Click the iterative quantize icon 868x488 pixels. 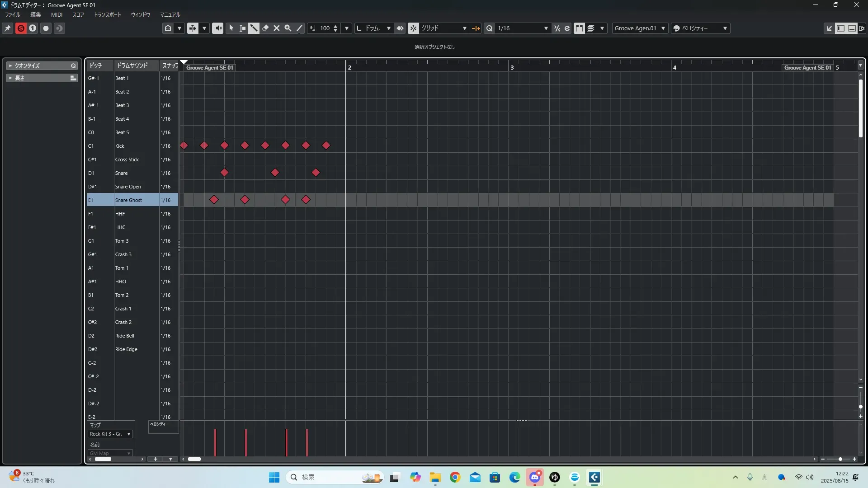(557, 28)
